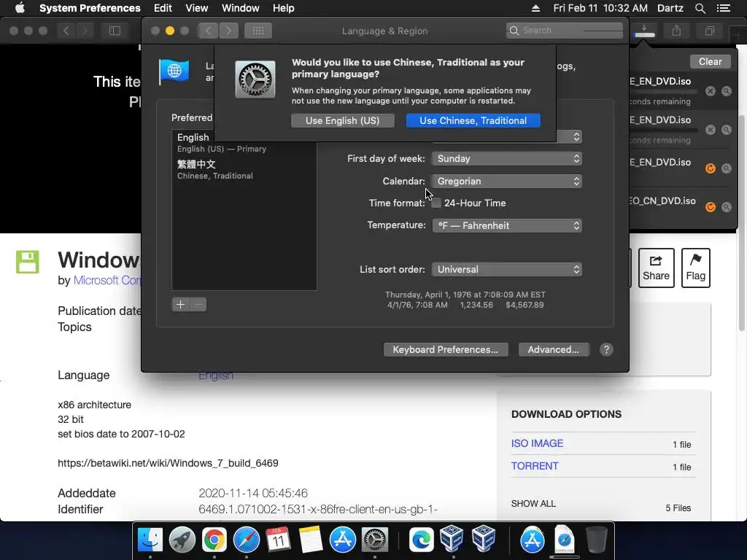Show all preferences grid button
This screenshot has height=560, width=747.
tap(258, 31)
